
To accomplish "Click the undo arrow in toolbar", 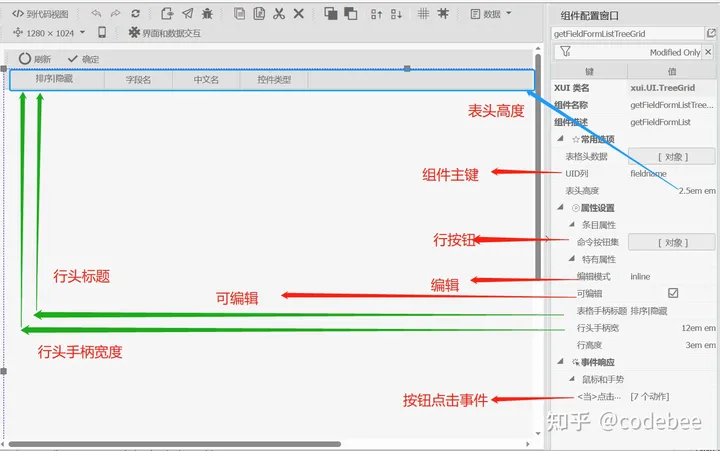I will (x=96, y=14).
